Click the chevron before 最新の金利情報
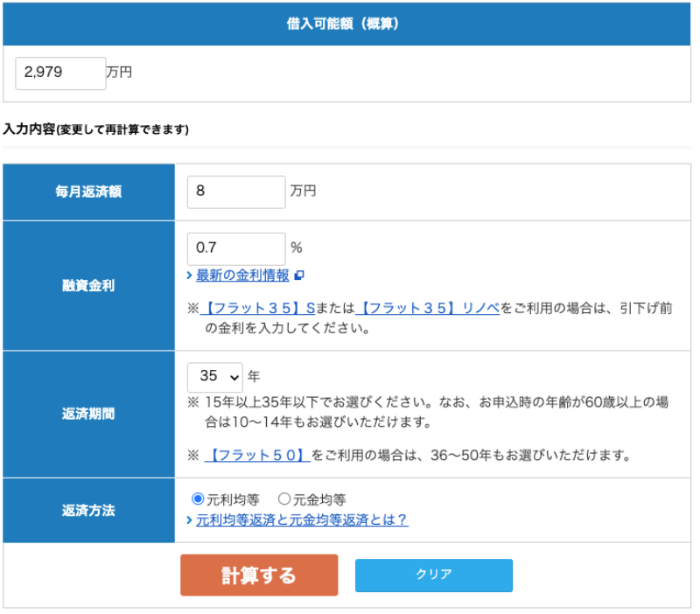This screenshot has height=614, width=700. tap(190, 276)
